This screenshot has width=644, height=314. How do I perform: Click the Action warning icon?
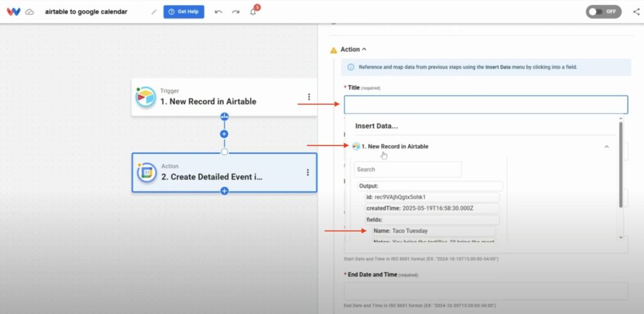point(333,50)
